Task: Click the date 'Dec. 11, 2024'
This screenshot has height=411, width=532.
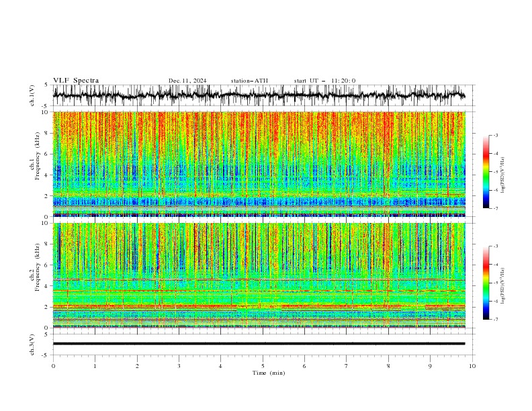Action: tap(187, 81)
